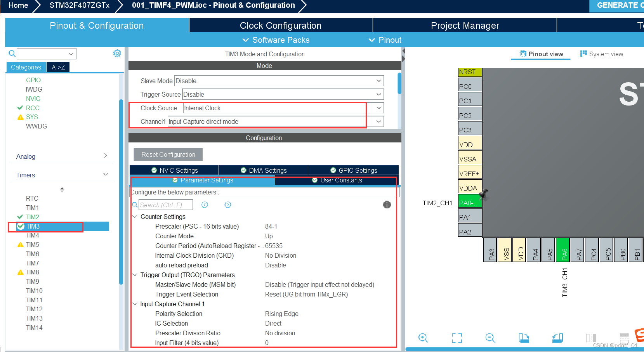Click the parameter Search (Ctrl+F) field
This screenshot has height=352, width=644.
click(x=166, y=205)
